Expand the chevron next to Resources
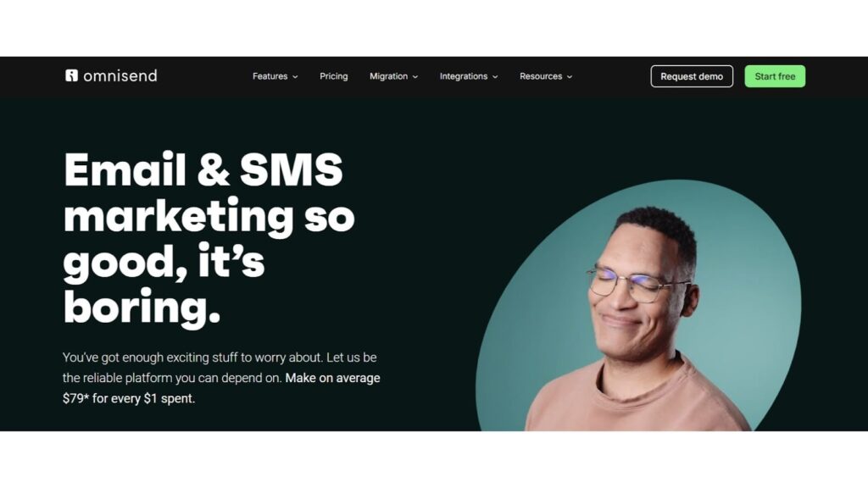Screen dimensions: 868x488 coord(570,77)
